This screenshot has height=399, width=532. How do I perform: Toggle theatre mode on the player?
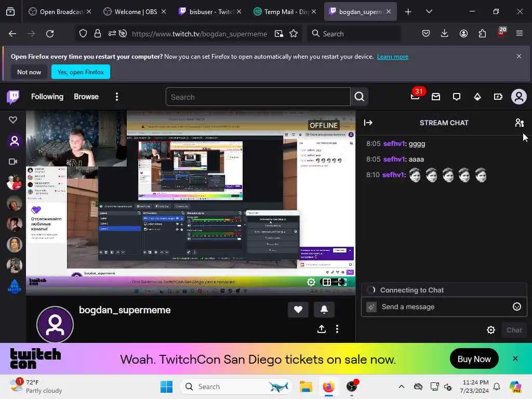[x=326, y=282]
